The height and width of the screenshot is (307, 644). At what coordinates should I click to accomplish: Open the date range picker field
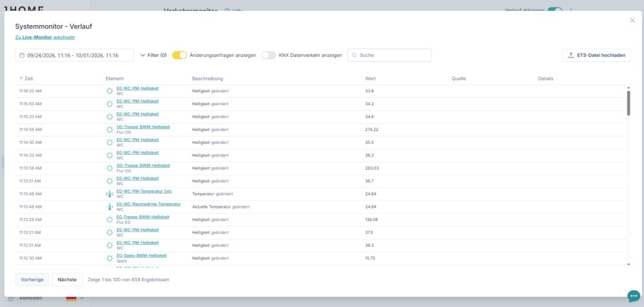click(x=74, y=55)
